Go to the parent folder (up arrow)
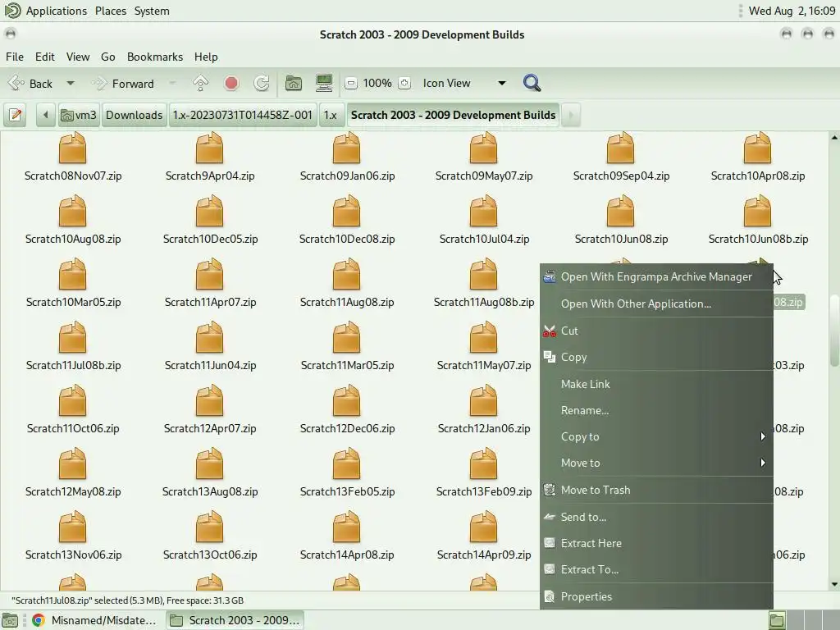This screenshot has height=630, width=840. pos(200,84)
